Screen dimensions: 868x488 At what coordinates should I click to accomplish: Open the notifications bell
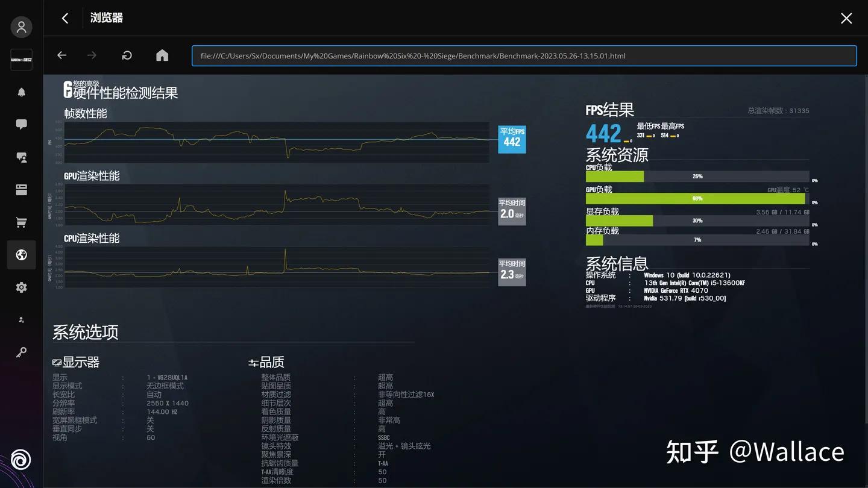21,92
